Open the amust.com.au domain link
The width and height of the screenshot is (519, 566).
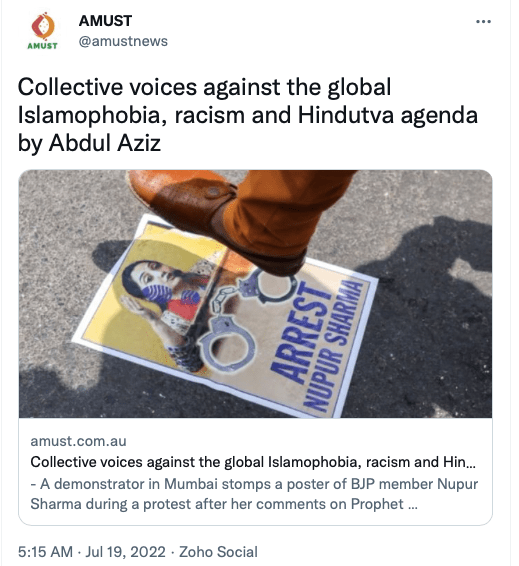(x=78, y=441)
